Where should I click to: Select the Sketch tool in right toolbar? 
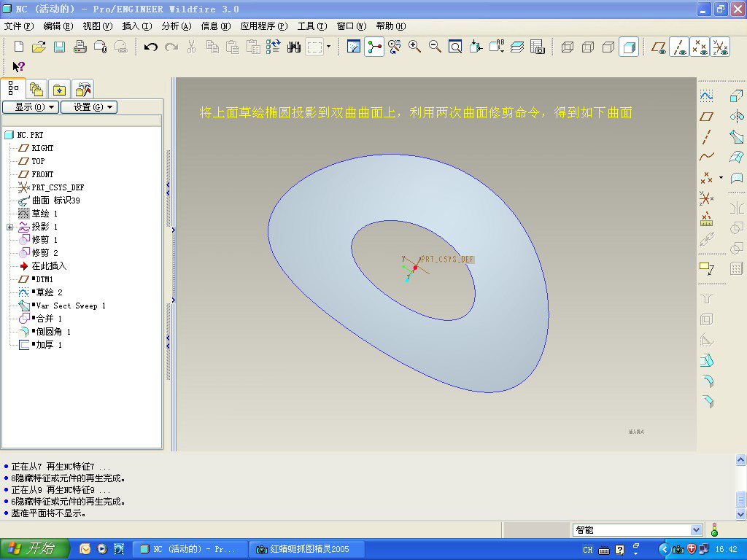coord(706,96)
